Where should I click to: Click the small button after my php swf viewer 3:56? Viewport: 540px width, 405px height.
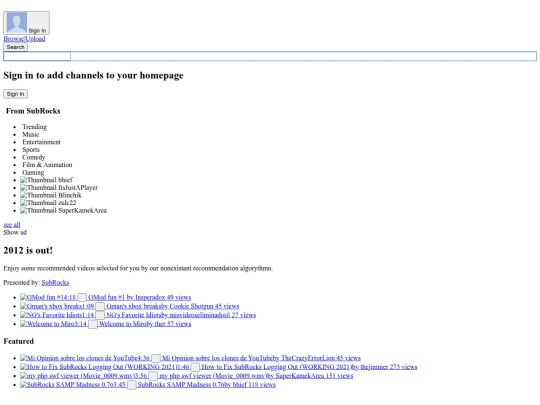(153, 376)
